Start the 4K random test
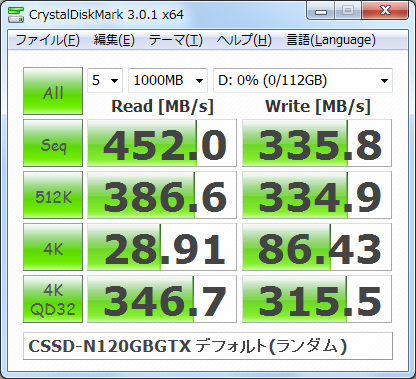This screenshot has width=416, height=379. [x=53, y=247]
